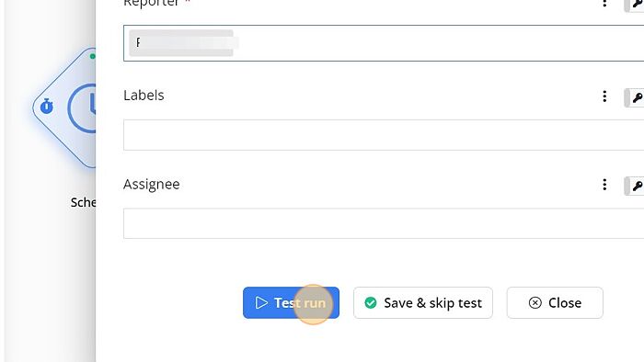Click the Scheduler node label text
The width and height of the screenshot is (644, 362).
pos(84,202)
